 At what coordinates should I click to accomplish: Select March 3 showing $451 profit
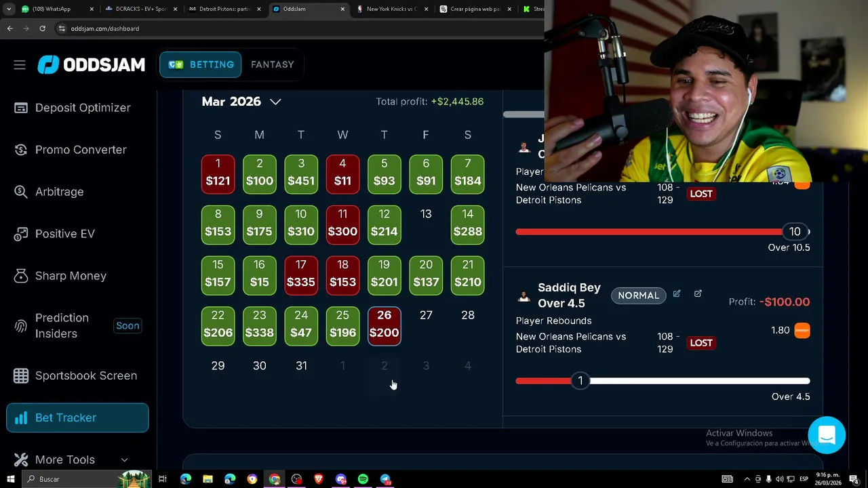(301, 174)
